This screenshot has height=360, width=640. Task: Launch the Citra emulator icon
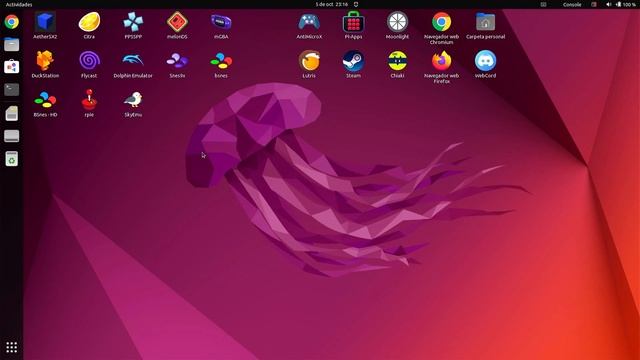[x=89, y=22]
